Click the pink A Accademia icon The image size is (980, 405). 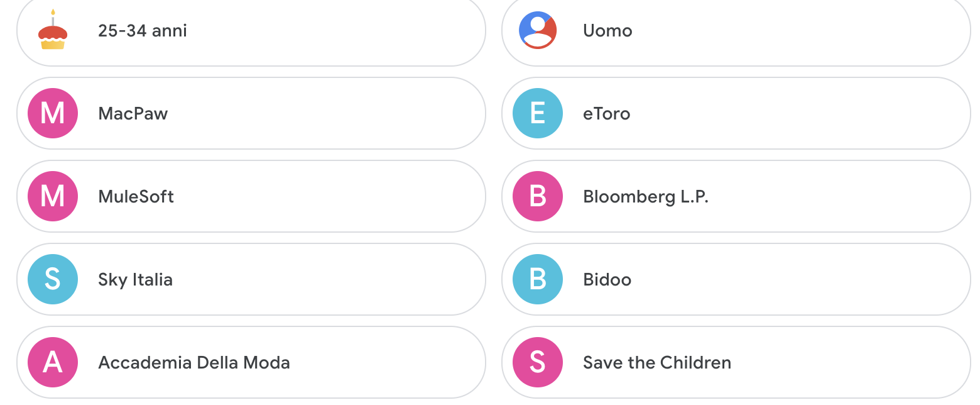point(53,362)
